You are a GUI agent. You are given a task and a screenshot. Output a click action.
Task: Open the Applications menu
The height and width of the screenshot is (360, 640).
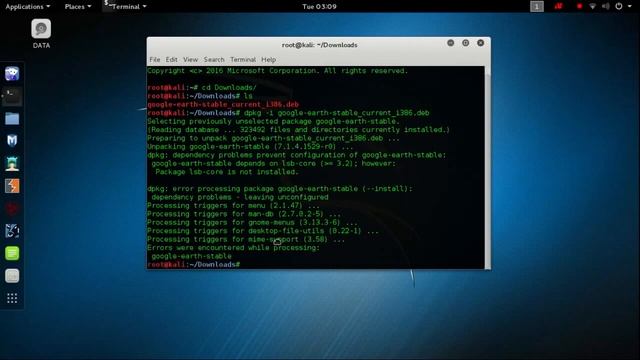click(27, 7)
